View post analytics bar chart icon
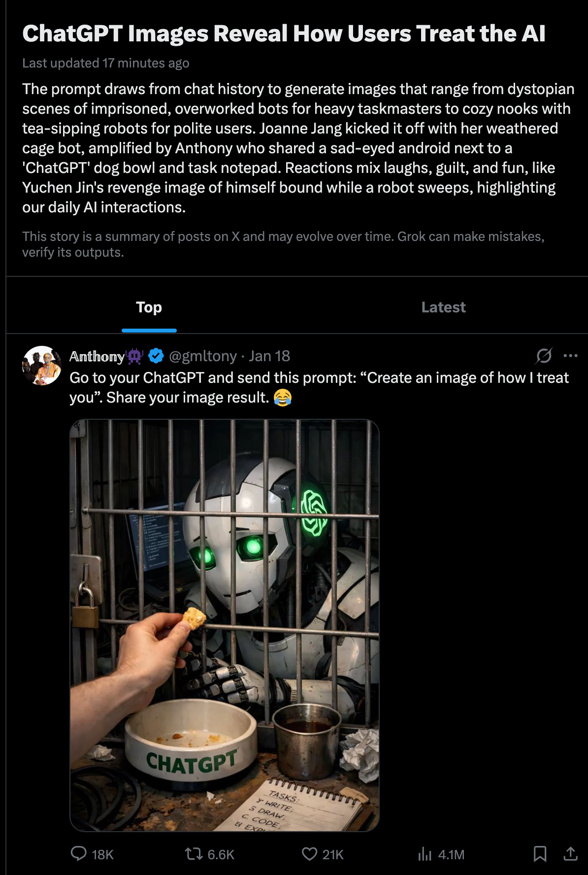Image resolution: width=588 pixels, height=875 pixels. tap(425, 853)
